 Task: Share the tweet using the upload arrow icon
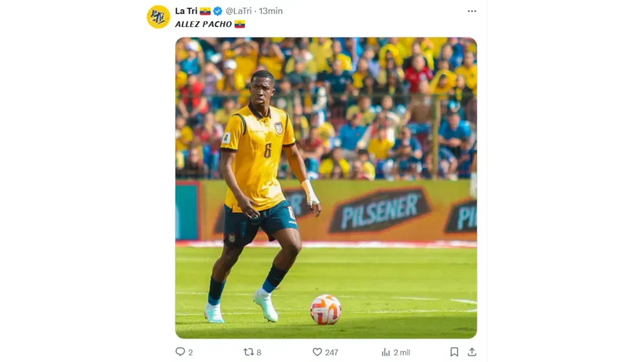pos(472,352)
